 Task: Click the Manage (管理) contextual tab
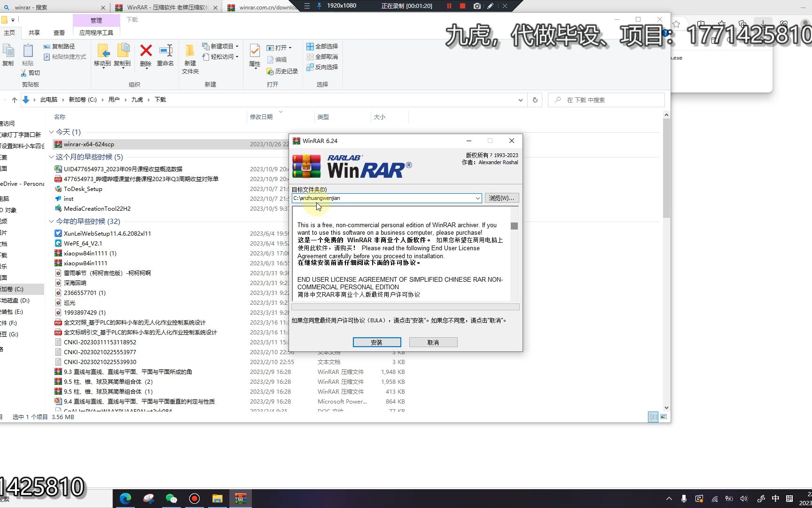(96, 20)
